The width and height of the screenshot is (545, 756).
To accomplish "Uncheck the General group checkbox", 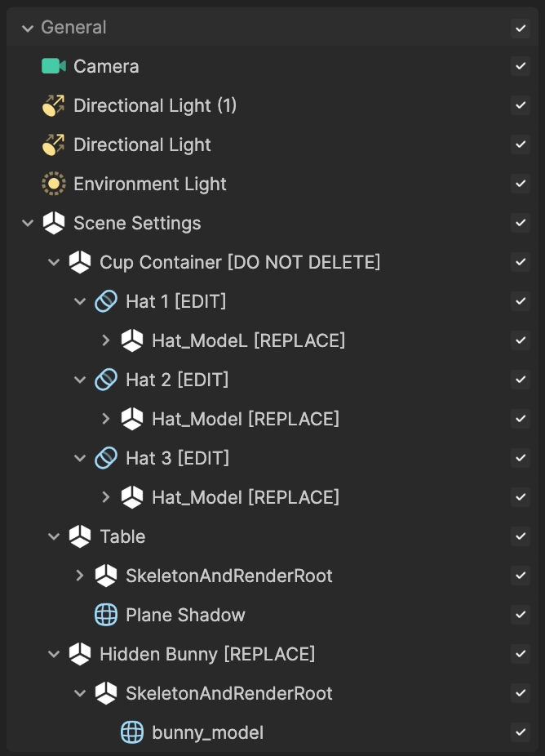I will [521, 28].
